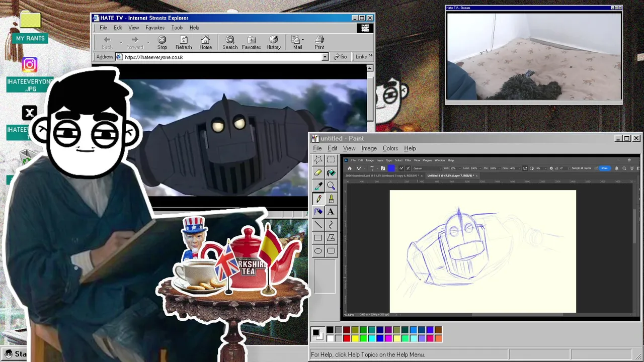Image resolution: width=644 pixels, height=362 pixels.
Task: Print the page using the Print icon
Action: click(x=319, y=43)
